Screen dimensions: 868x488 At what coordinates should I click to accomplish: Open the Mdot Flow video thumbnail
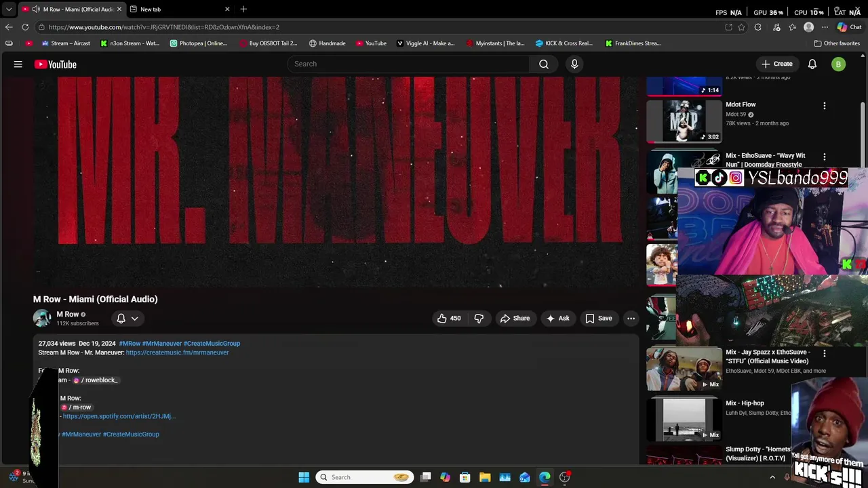point(684,121)
